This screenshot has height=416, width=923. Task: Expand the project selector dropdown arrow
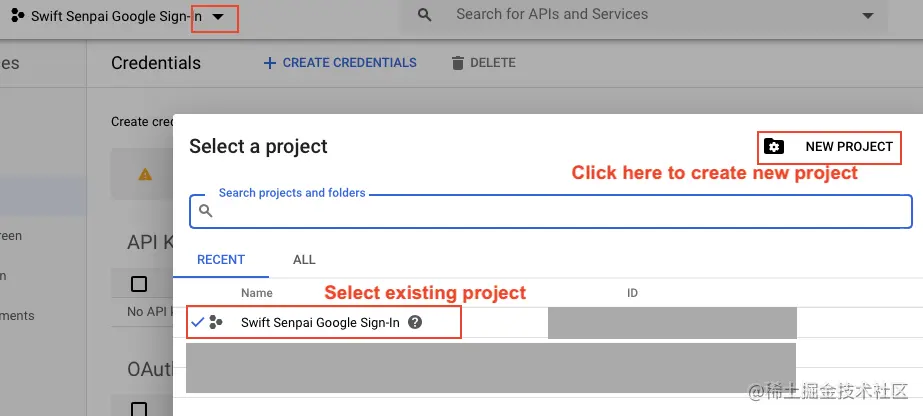pos(218,17)
